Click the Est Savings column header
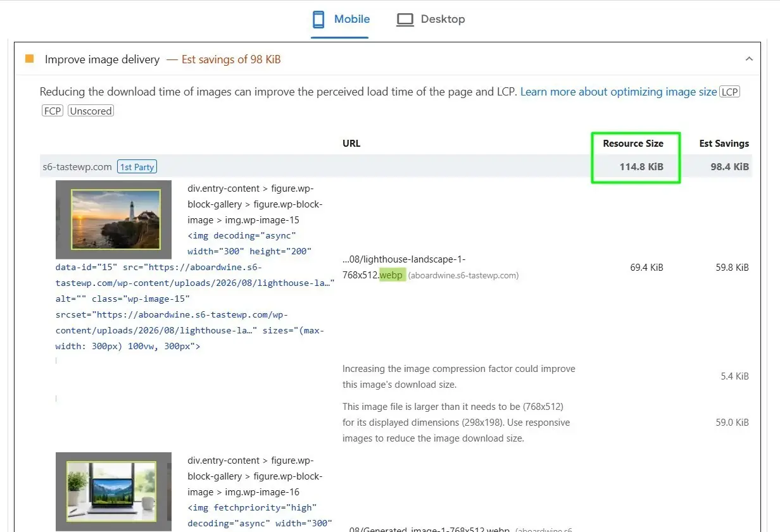Image resolution: width=780 pixels, height=532 pixels. [x=724, y=144]
